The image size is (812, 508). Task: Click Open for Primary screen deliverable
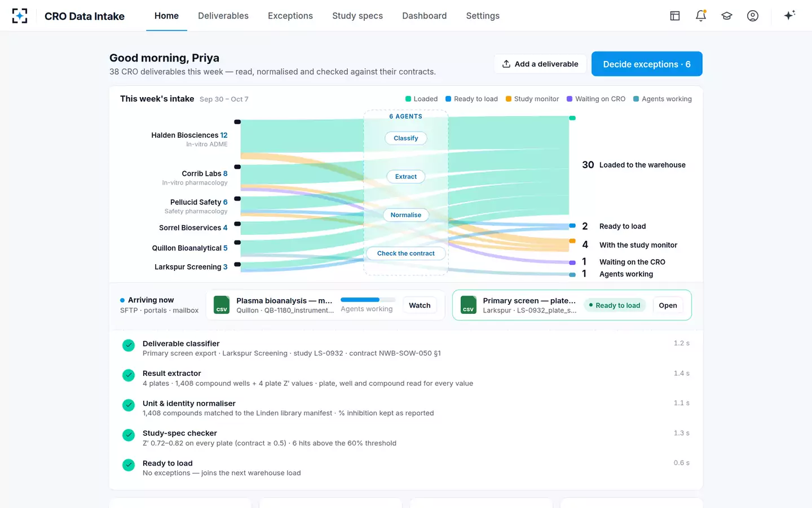pos(668,305)
